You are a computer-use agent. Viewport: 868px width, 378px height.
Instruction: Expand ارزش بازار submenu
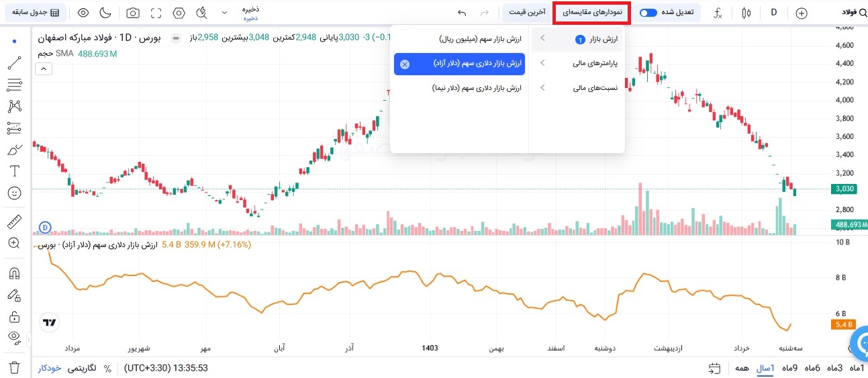(x=577, y=40)
